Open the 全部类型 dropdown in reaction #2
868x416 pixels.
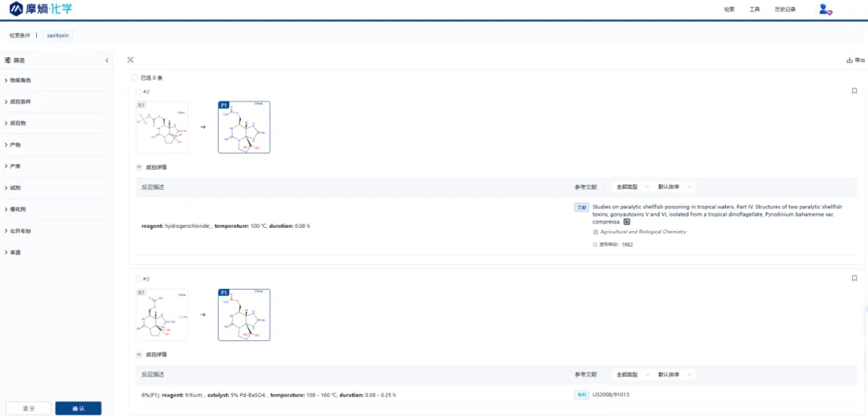click(631, 187)
